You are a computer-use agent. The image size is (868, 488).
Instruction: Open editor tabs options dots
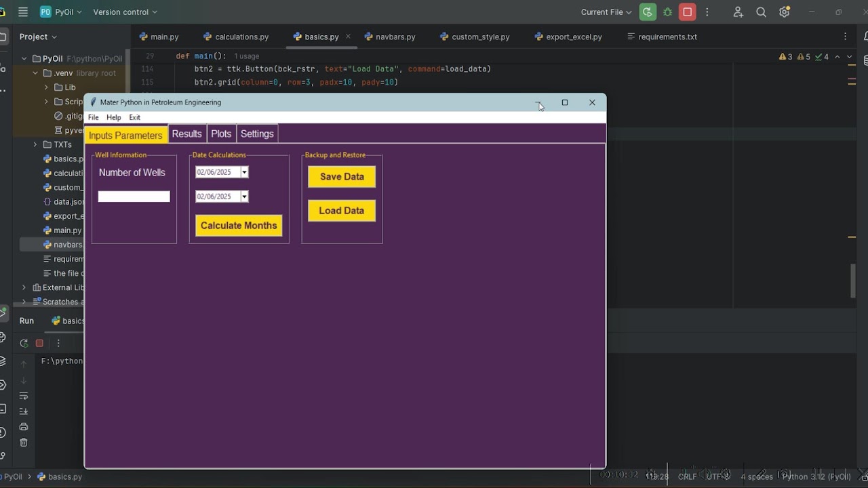pyautogui.click(x=845, y=37)
